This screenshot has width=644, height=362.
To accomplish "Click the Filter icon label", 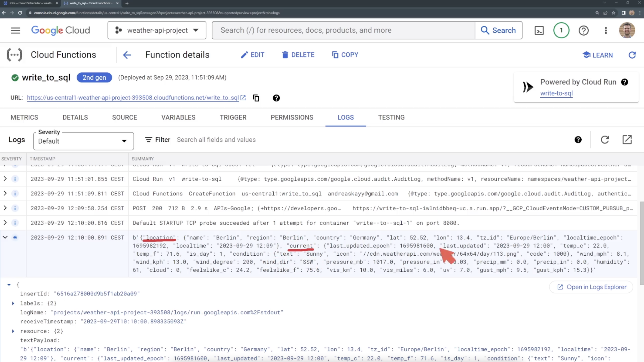I will tap(158, 140).
